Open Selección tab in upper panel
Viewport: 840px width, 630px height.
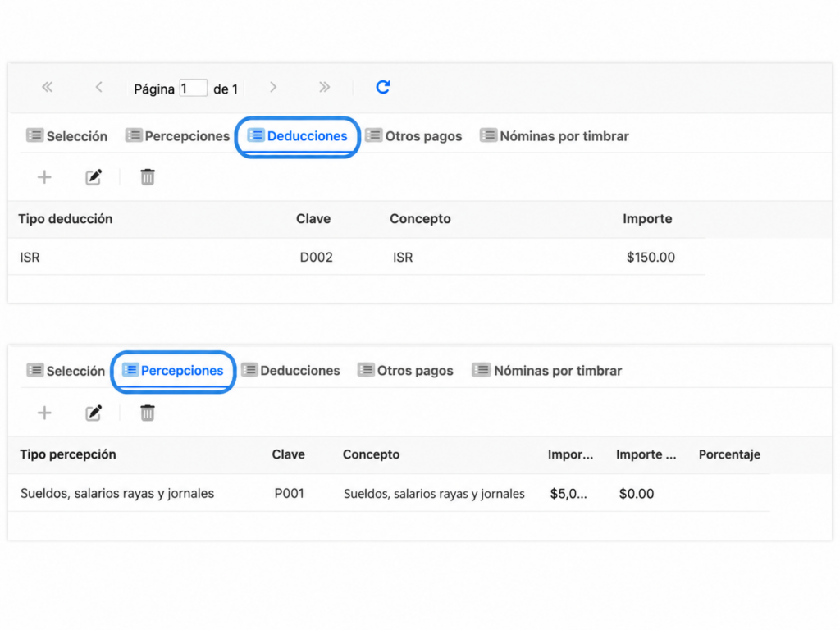(x=67, y=136)
